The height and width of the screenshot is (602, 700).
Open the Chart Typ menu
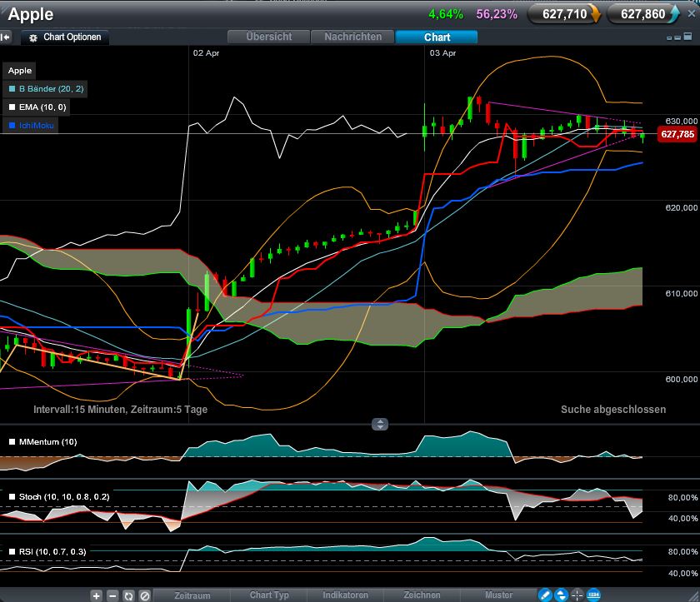[x=269, y=595]
